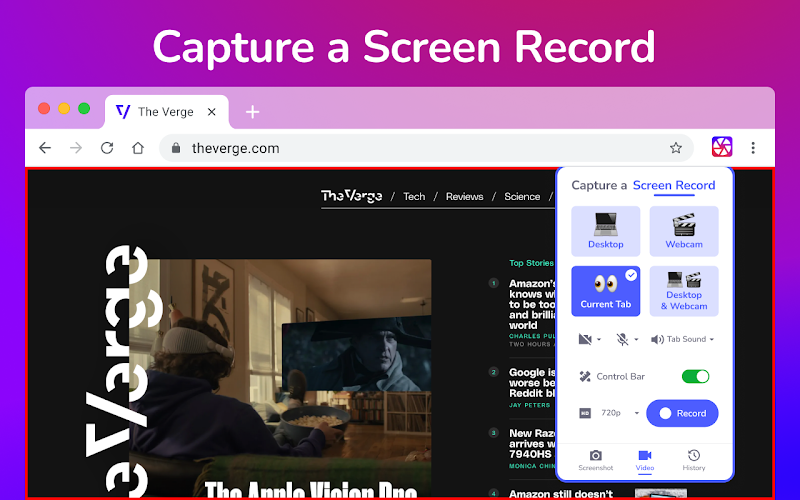Toggle the Control Bar switch
The height and width of the screenshot is (500, 800).
click(x=695, y=377)
